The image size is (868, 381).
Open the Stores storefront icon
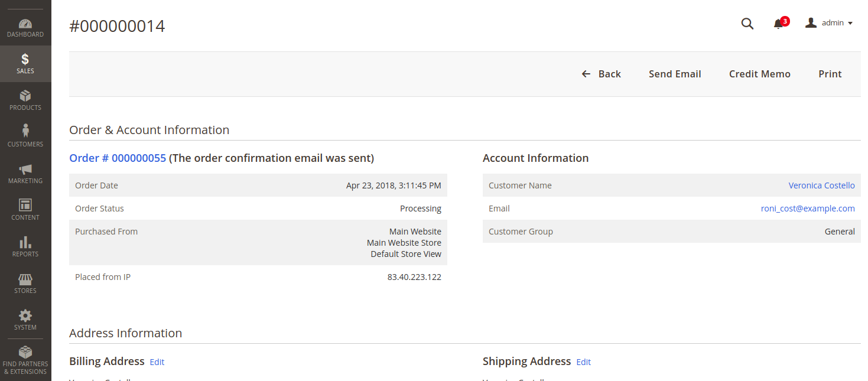(25, 279)
